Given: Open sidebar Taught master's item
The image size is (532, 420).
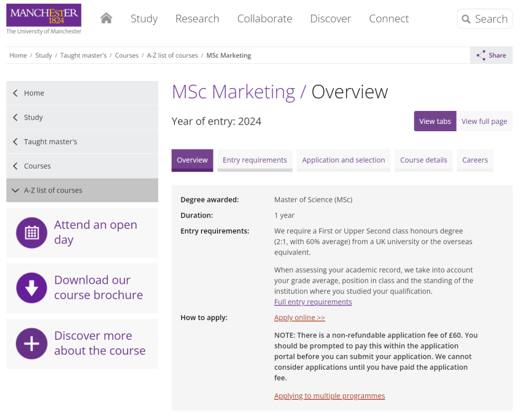Looking at the screenshot, I should [82, 142].
